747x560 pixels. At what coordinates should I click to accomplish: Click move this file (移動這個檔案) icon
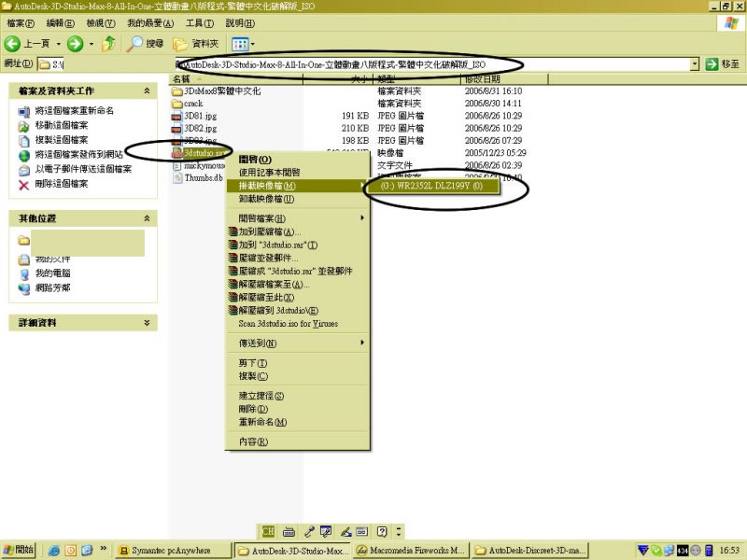click(24, 126)
